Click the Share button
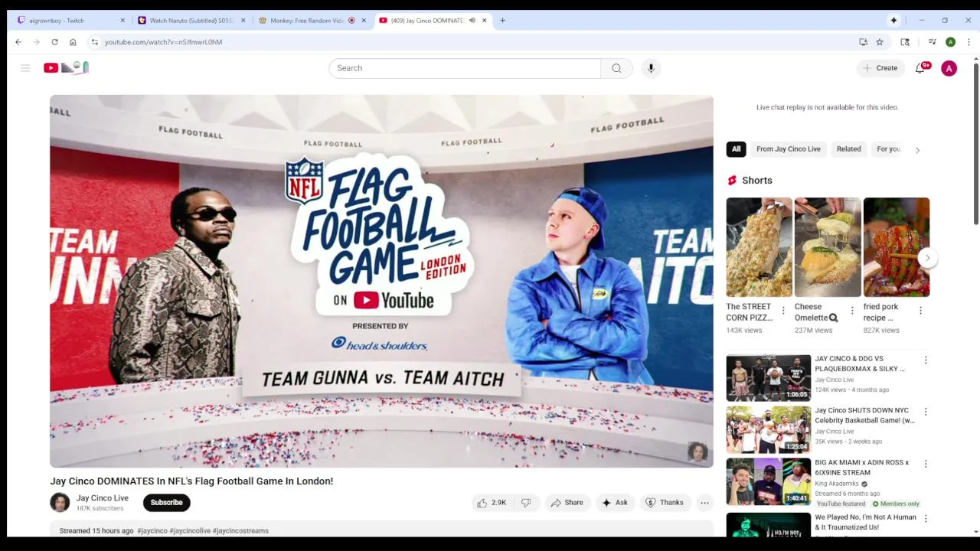 point(567,503)
